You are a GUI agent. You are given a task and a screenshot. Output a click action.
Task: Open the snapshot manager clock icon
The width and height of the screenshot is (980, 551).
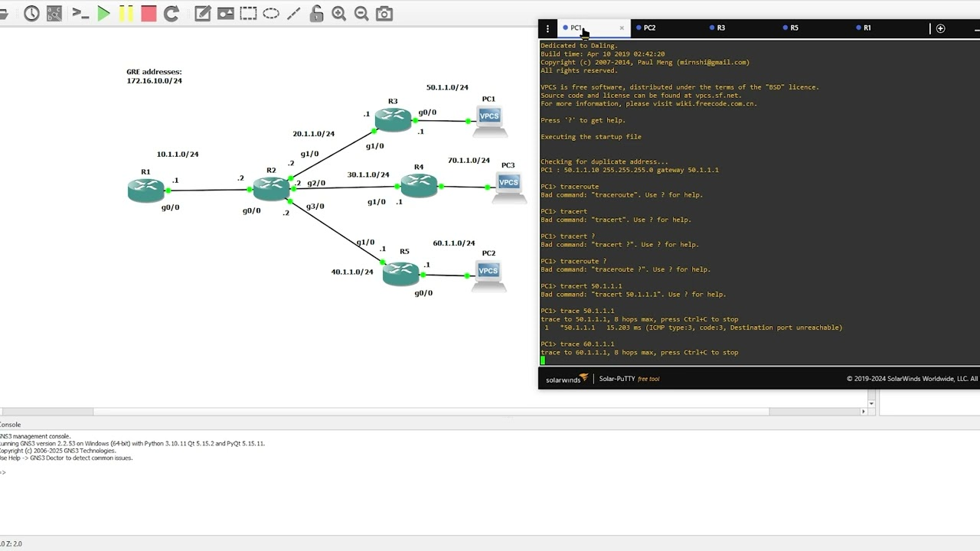point(31,13)
